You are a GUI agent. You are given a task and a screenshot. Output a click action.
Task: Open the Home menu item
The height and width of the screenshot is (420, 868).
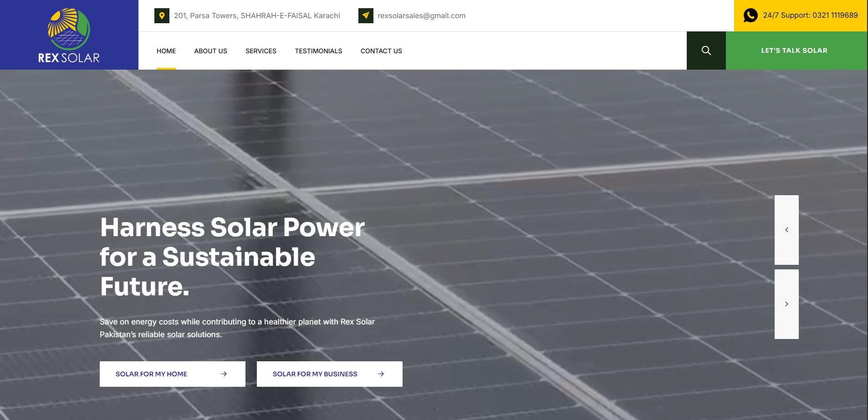point(166,51)
